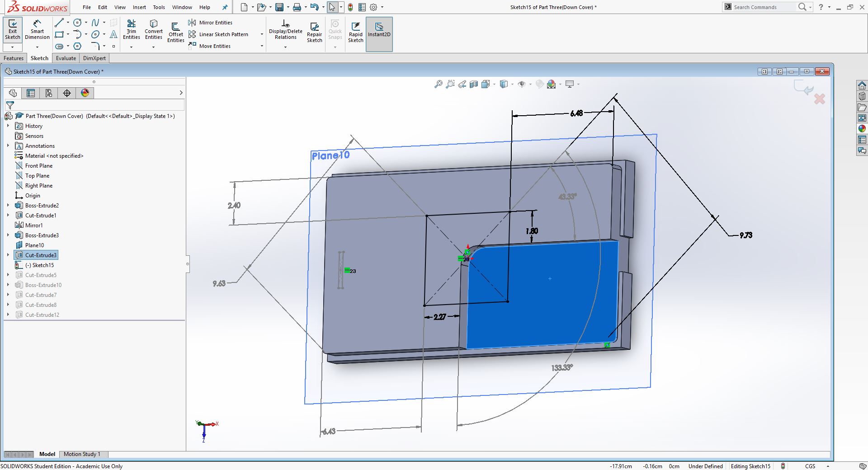Open the Insert menu
This screenshot has width=868, height=470.
pos(139,7)
